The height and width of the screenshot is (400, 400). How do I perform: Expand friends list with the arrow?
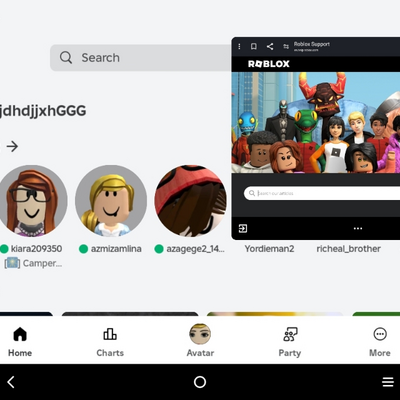[x=12, y=146]
